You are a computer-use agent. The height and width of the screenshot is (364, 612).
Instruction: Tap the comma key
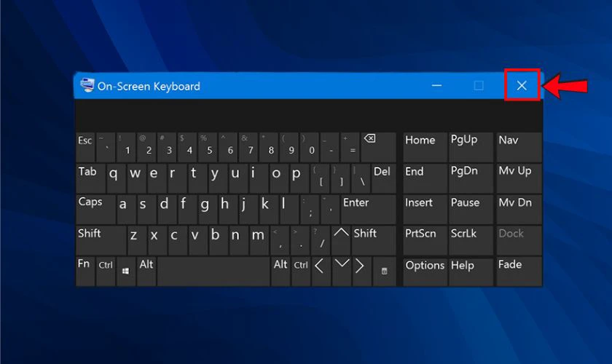[278, 240]
